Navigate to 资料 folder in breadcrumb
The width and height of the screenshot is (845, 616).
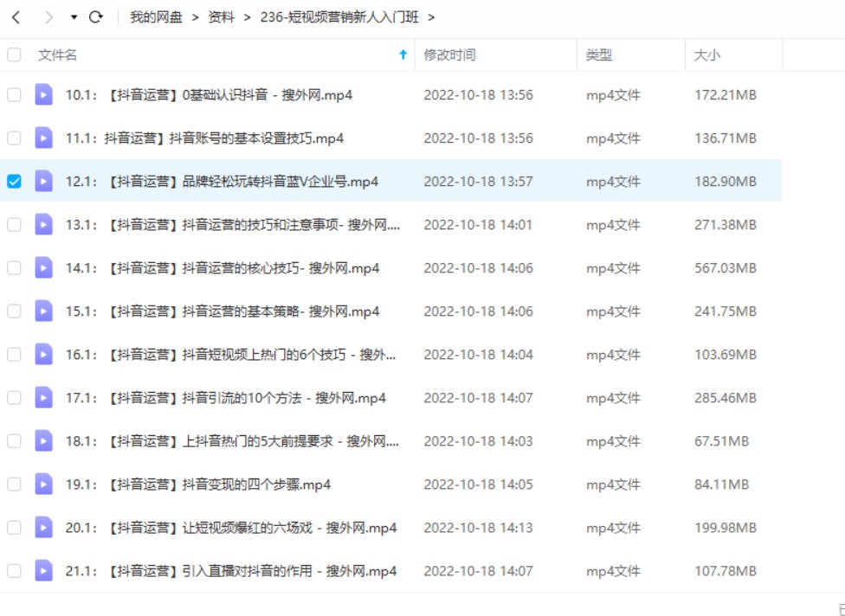222,17
